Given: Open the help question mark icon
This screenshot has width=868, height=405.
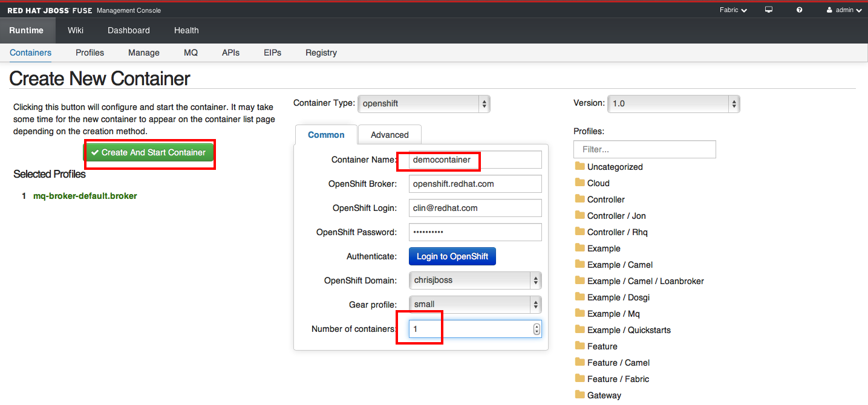Looking at the screenshot, I should [800, 10].
